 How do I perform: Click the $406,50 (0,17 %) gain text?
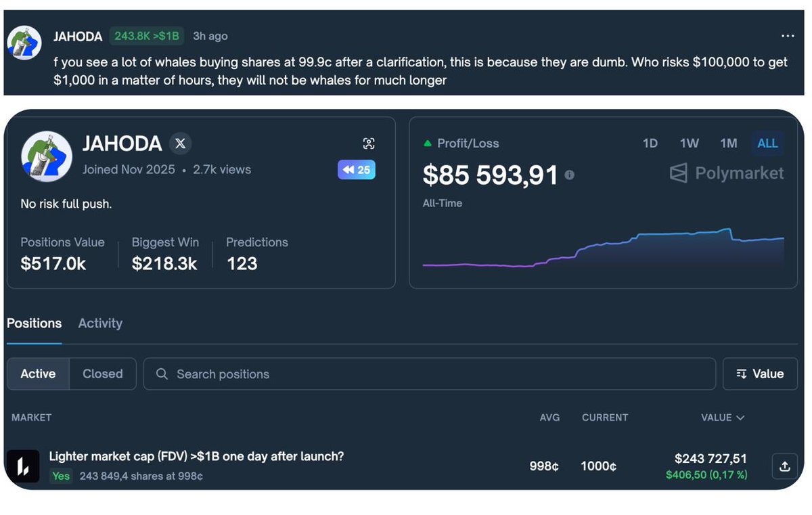tap(706, 475)
